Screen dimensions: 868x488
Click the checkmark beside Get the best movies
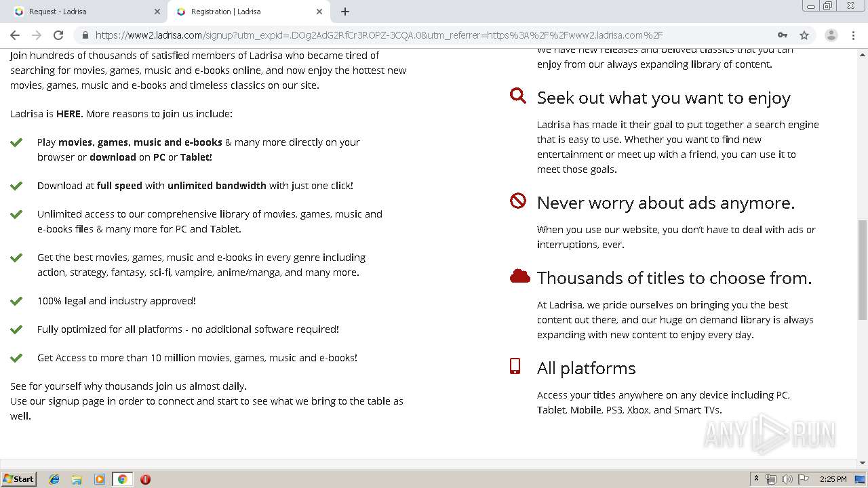(16, 258)
